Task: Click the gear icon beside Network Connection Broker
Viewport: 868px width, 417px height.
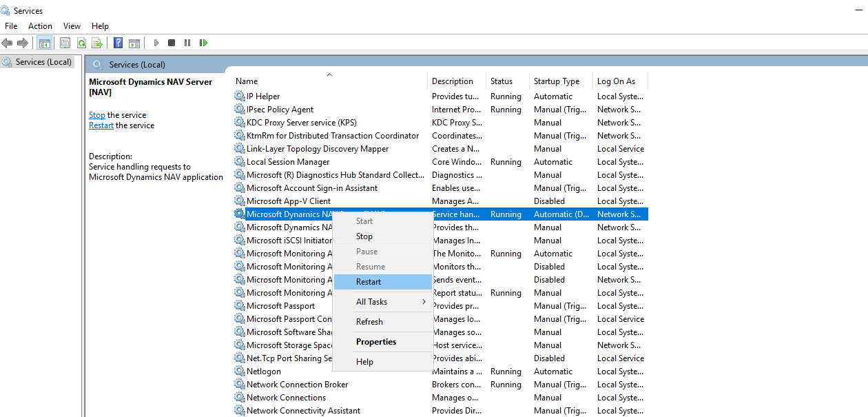Action: coord(240,385)
